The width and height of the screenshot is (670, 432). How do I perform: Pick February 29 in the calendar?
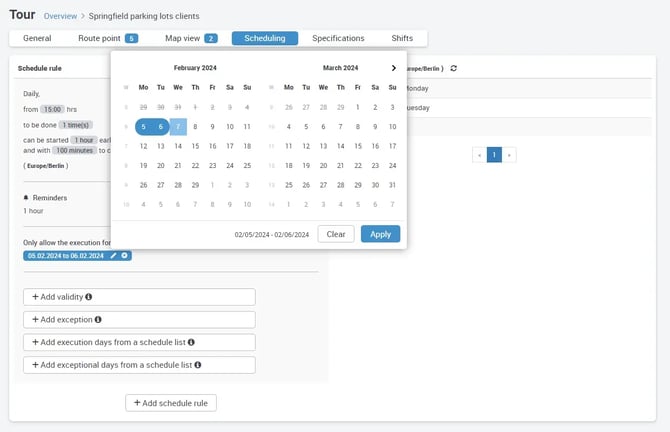point(195,185)
